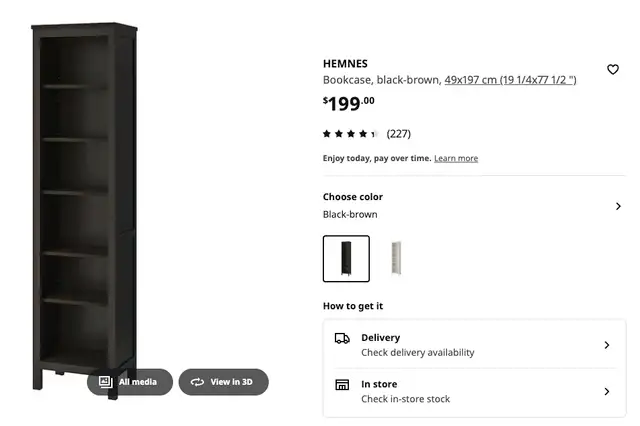Check in-store stock row
Viewport: 640px width, 426px height.
[474, 392]
